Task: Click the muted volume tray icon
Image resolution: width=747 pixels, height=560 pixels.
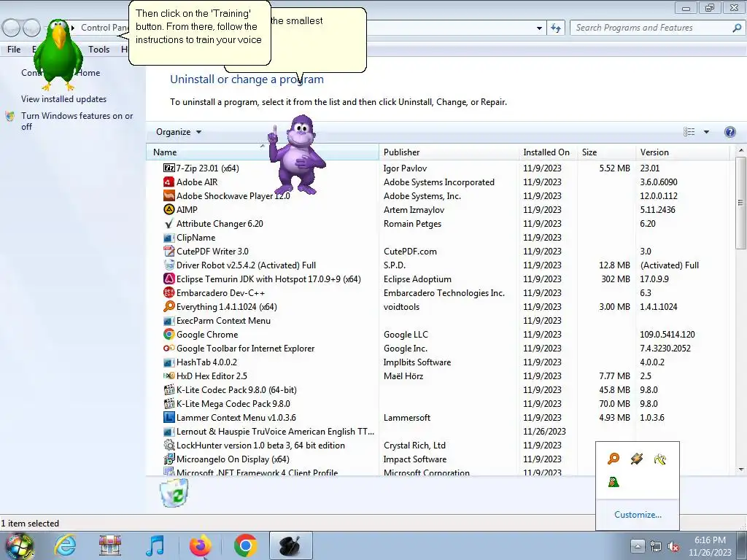Action: 673,546
